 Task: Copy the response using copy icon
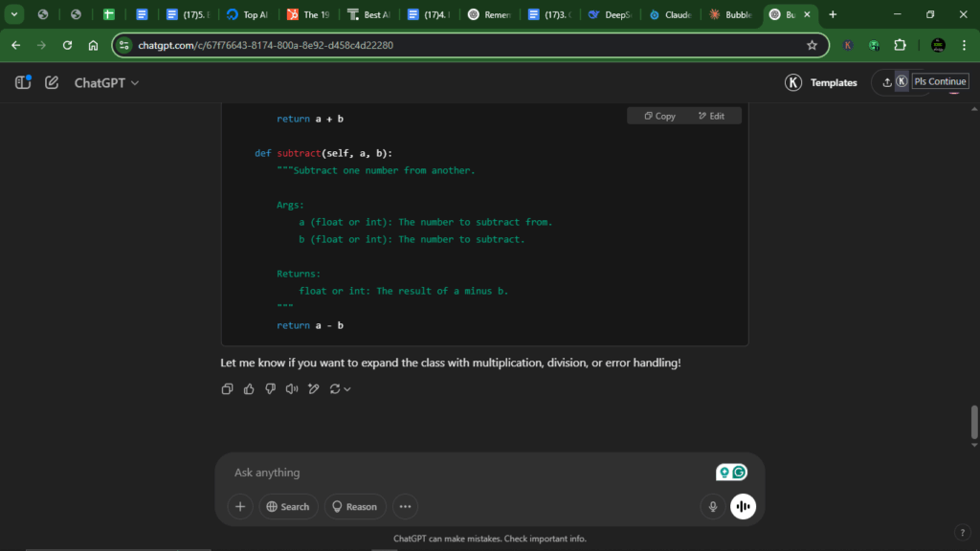click(228, 388)
